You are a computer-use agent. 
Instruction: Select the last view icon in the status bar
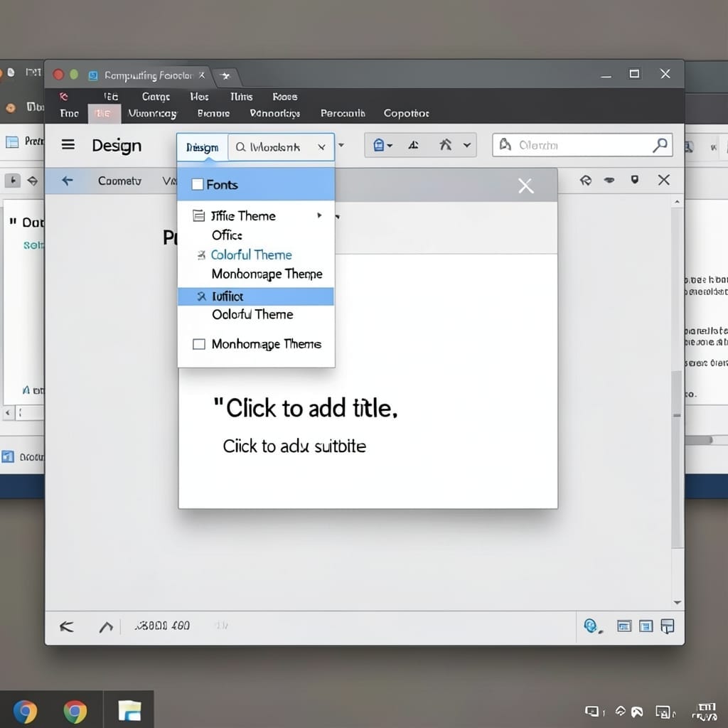667,626
